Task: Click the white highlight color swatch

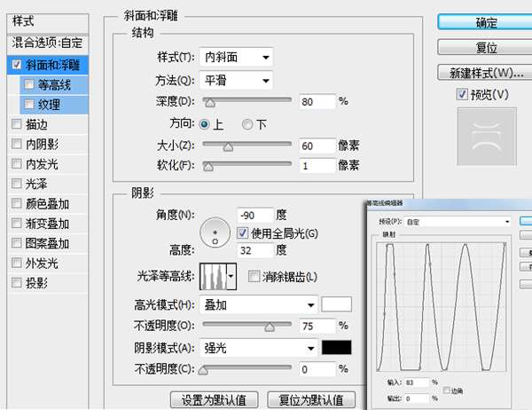Action: pyautogui.click(x=336, y=304)
